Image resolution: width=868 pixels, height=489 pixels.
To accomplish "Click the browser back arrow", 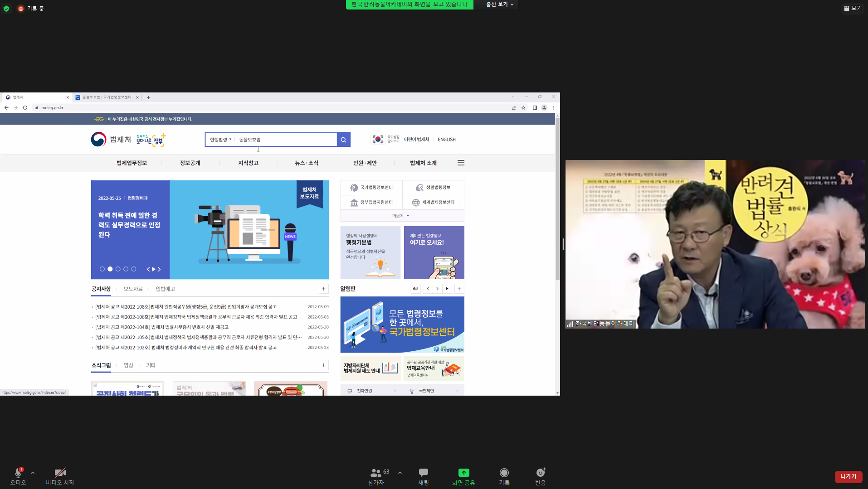I will pos(6,107).
